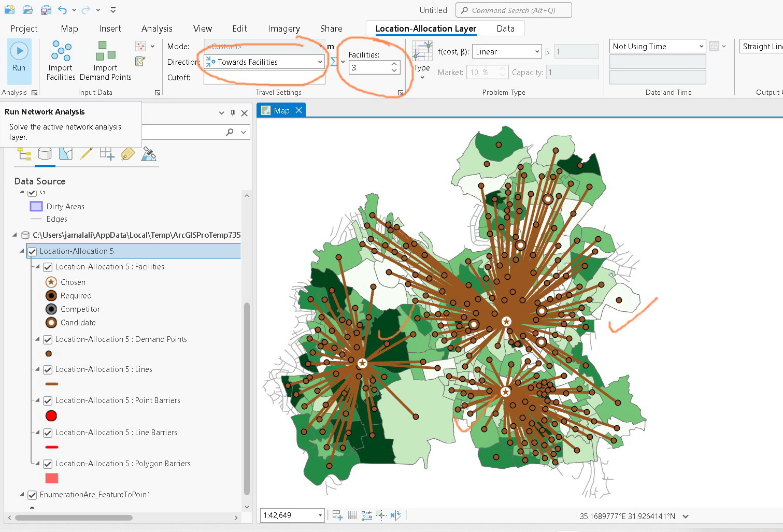Switch to the Data ribbon tab

click(505, 28)
